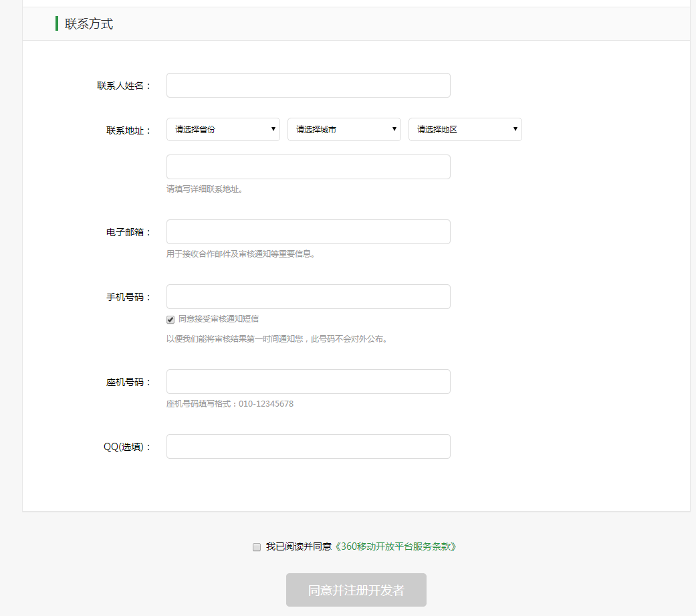696x616 pixels.
Task: Open the 360移动开放平台服务条款 link
Action: pyautogui.click(x=396, y=546)
